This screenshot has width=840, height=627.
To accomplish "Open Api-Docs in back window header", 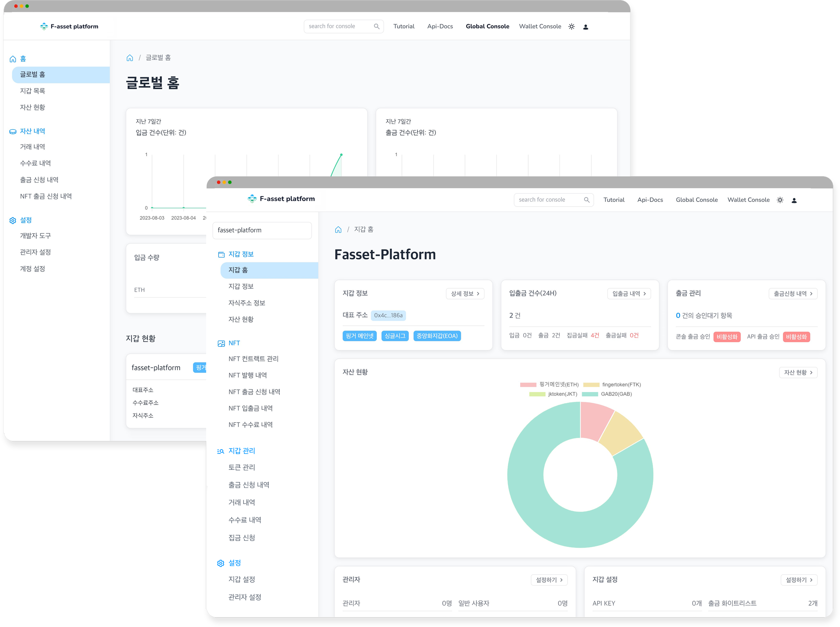I will pos(440,26).
